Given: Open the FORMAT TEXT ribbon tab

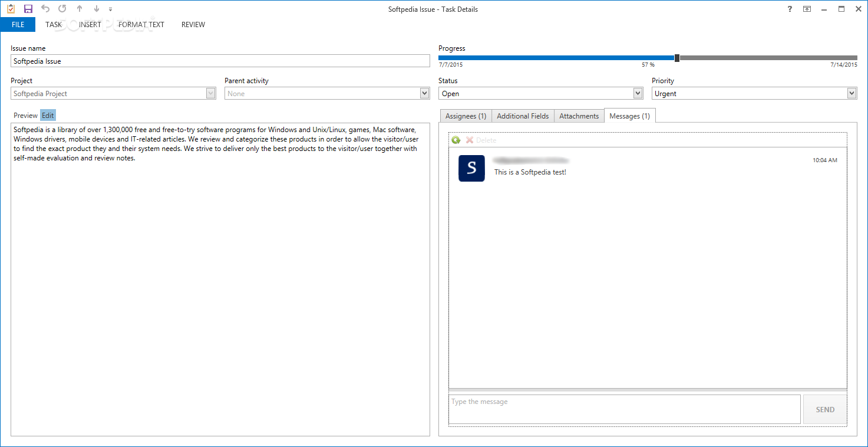Looking at the screenshot, I should (141, 25).
